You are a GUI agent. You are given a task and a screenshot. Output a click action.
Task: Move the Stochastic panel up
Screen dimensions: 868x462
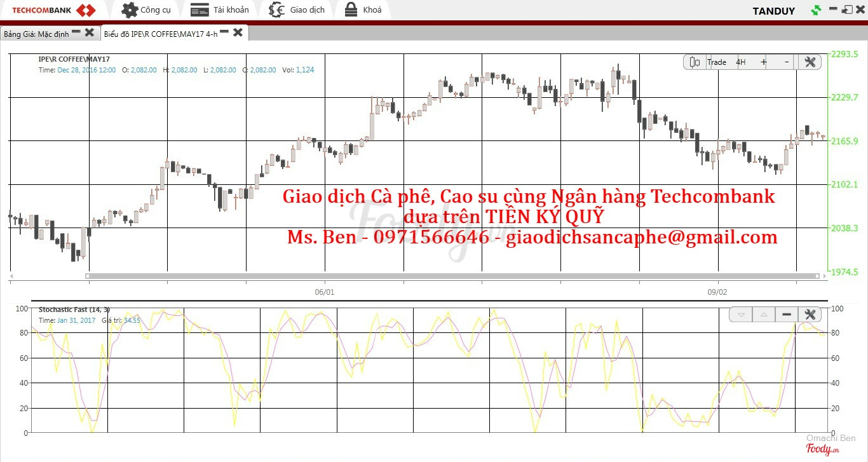tap(764, 315)
